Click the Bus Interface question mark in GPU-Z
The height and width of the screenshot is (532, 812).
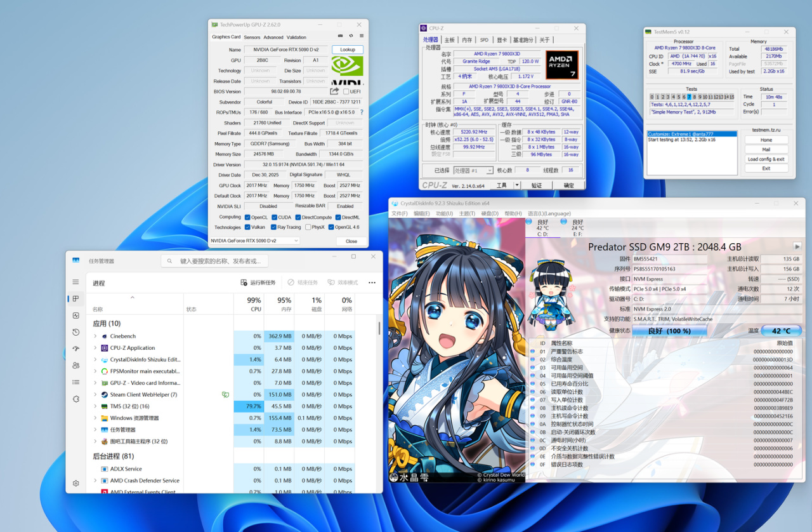(x=362, y=112)
